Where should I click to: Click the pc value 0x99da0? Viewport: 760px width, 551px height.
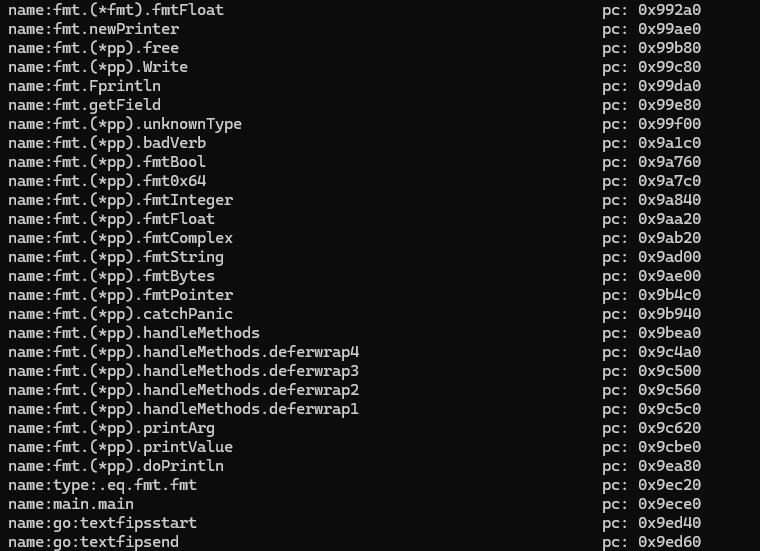[x=669, y=86]
